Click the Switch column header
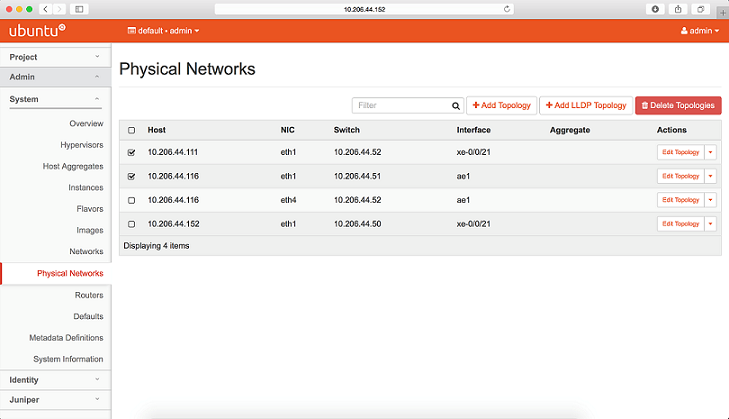This screenshot has width=729, height=419. [x=346, y=130]
